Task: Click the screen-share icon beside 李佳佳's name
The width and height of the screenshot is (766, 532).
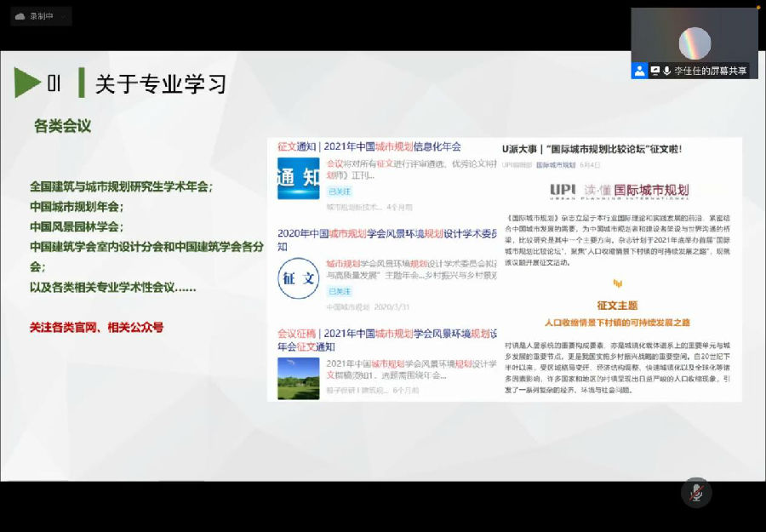Action: [655, 71]
